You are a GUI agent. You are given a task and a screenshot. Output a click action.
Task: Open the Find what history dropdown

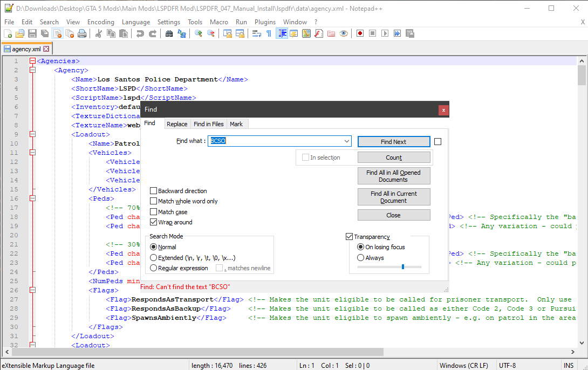[346, 141]
